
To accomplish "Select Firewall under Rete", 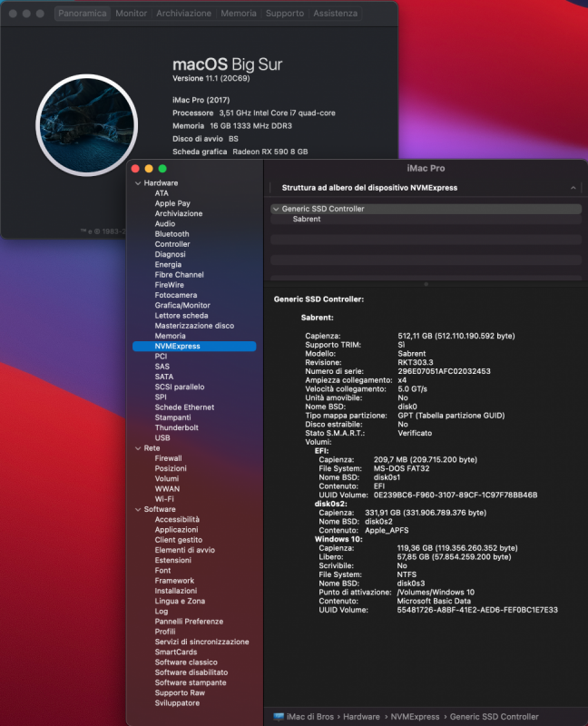I will coord(168,458).
